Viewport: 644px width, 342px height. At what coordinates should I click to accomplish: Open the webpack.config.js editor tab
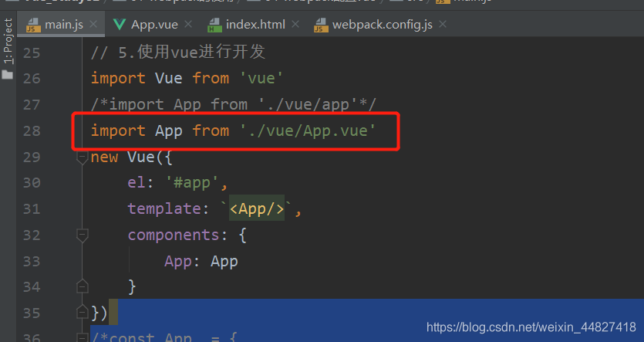382,25
